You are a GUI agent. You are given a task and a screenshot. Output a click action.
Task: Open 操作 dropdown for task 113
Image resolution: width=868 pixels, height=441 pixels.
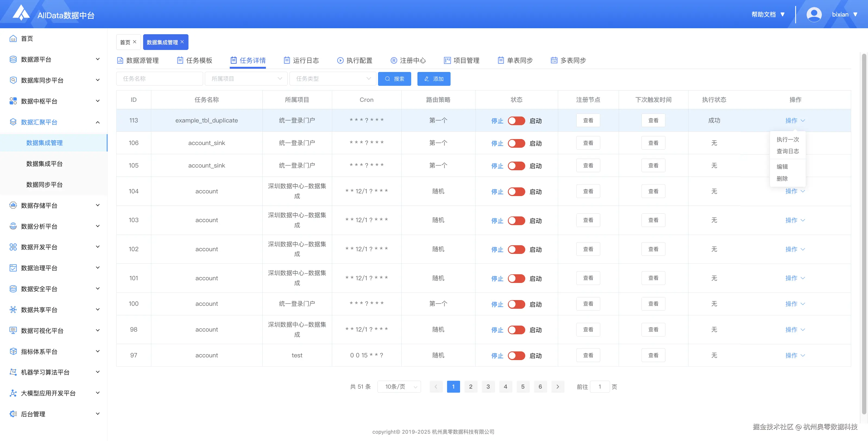795,120
